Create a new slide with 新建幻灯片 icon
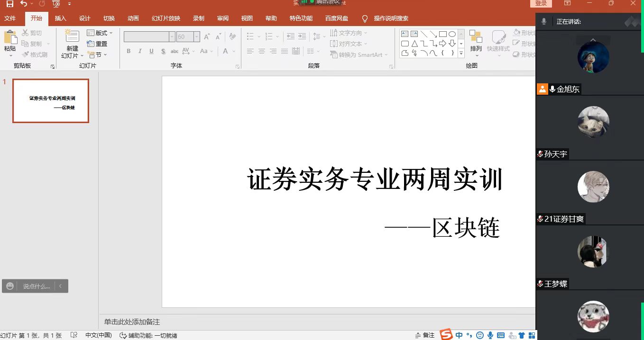The image size is (644, 340). coord(72,38)
